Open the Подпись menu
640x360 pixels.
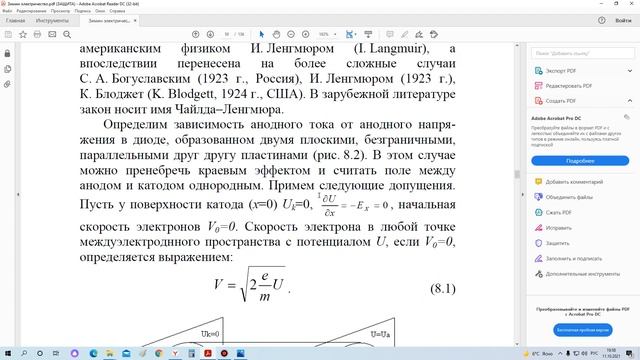[x=83, y=11]
